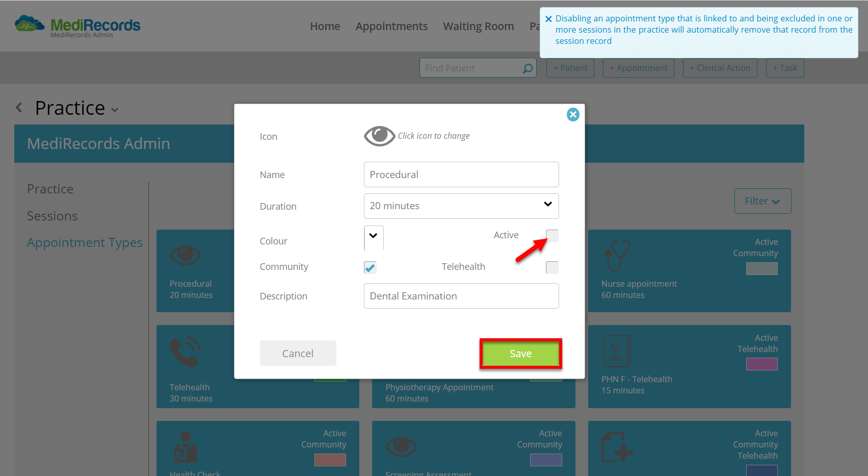
Task: Dismiss the blue notification banner
Action: 548,19
